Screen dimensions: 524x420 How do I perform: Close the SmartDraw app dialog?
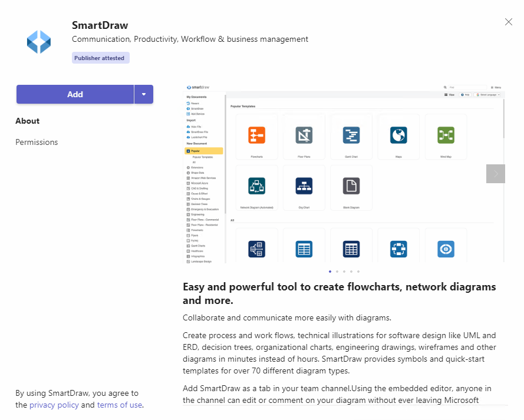tap(509, 22)
